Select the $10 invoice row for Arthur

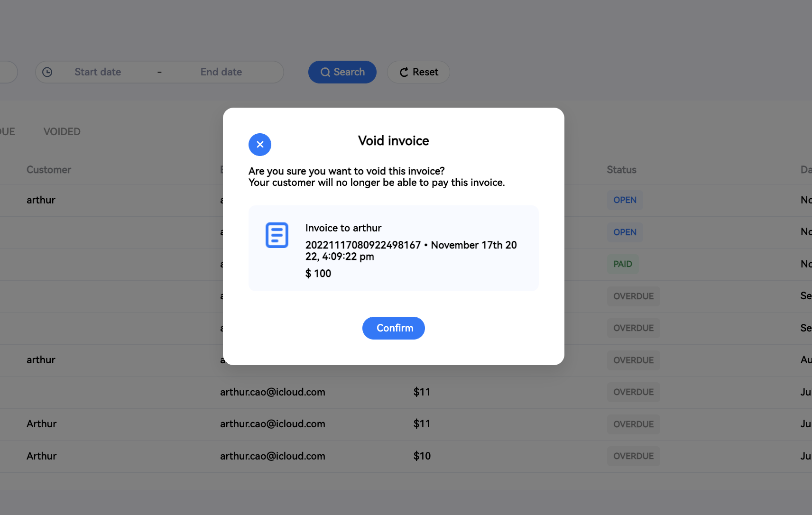point(272,456)
